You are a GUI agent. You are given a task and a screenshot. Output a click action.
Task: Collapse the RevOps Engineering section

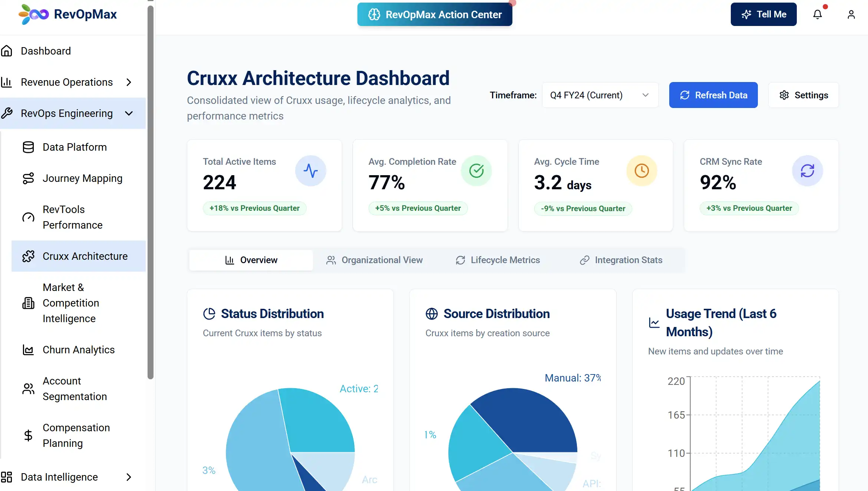pos(129,113)
